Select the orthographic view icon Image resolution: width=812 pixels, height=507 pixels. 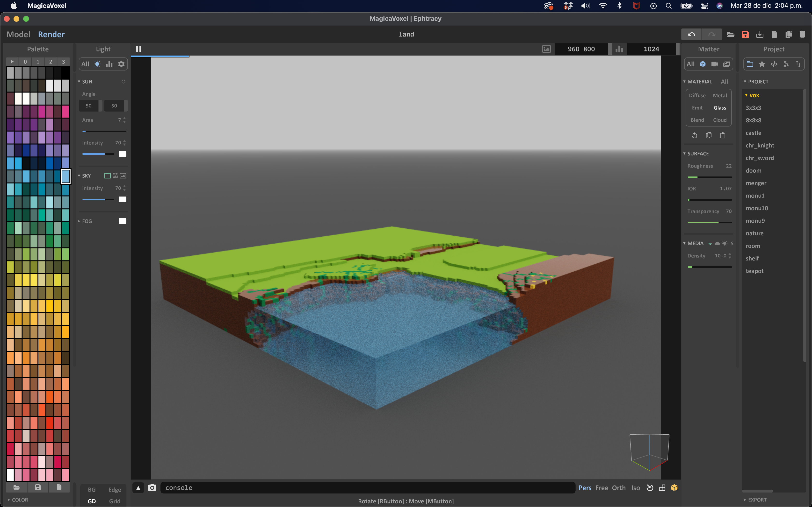[x=618, y=488]
